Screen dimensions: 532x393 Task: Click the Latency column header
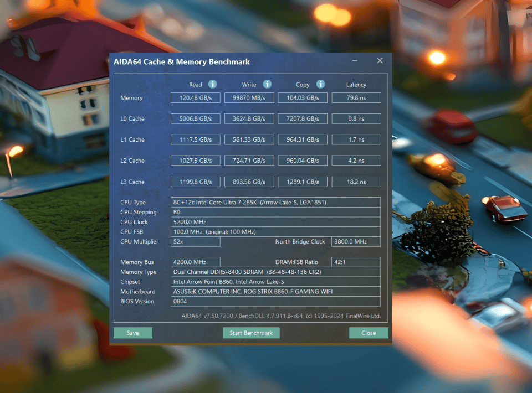(x=356, y=85)
